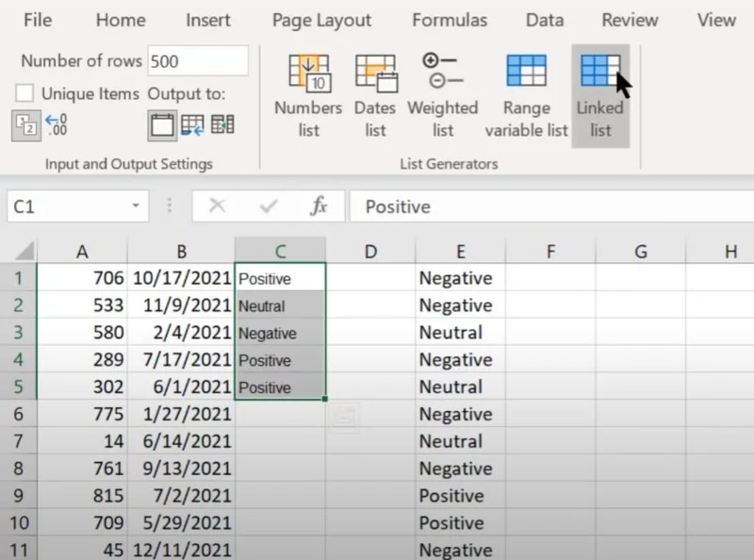Select row 6 header
The height and width of the screenshot is (560, 754).
(x=18, y=414)
